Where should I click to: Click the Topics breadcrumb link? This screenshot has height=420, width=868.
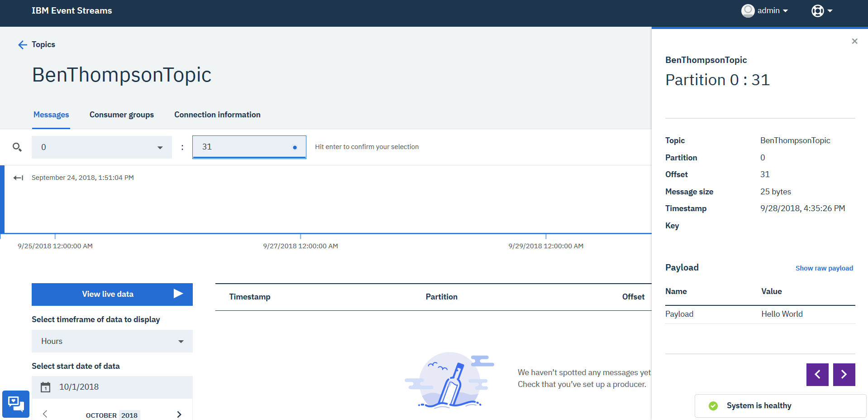point(43,44)
